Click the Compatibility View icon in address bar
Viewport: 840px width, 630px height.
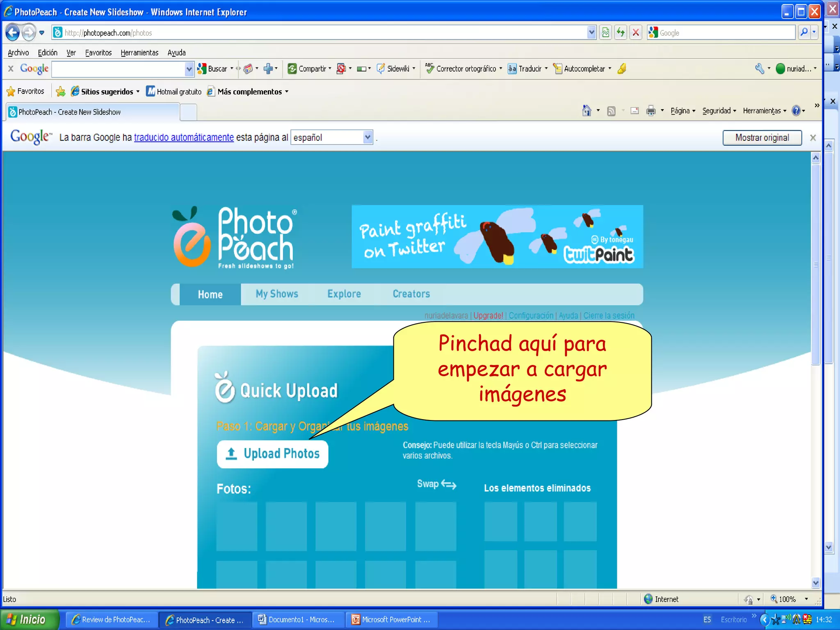point(605,32)
